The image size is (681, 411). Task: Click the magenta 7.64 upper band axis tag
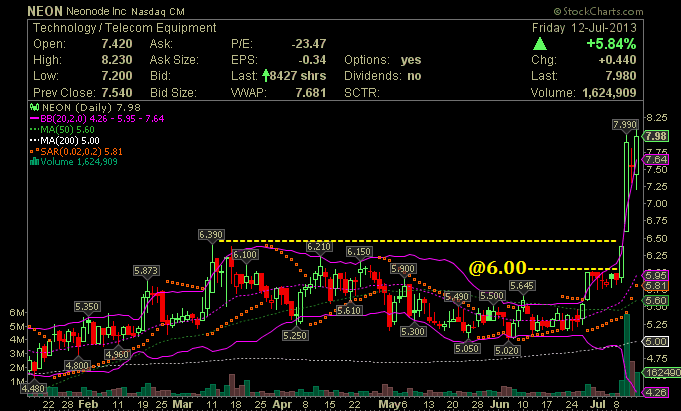click(656, 159)
